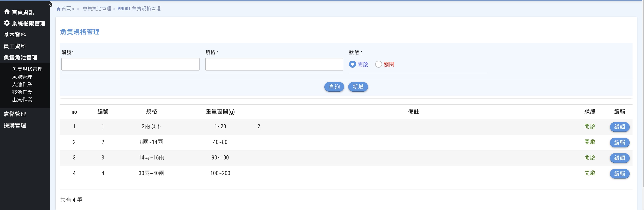644x210 pixels.
Task: Collapse the 魚隻魚池管理 menu
Action: pyautogui.click(x=21, y=57)
